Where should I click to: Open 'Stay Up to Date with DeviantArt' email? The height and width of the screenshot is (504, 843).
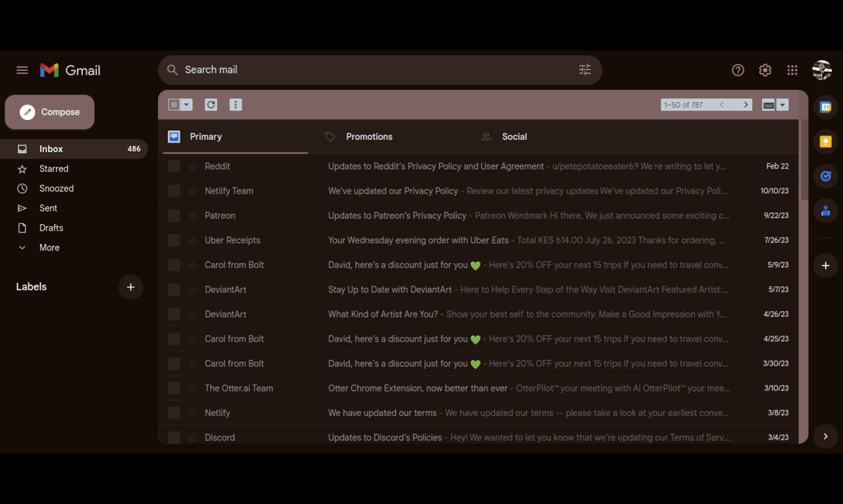478,290
